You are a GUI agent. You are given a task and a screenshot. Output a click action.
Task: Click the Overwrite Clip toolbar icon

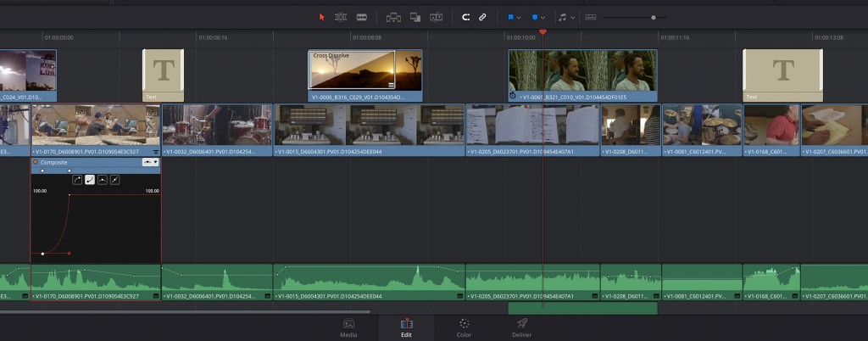[x=415, y=17]
